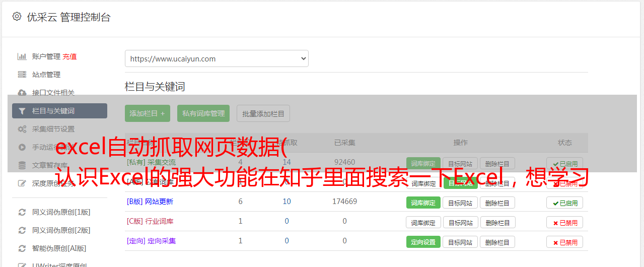
Task: Click 删除栏目 for the 定向采集 row
Action: tap(497, 242)
